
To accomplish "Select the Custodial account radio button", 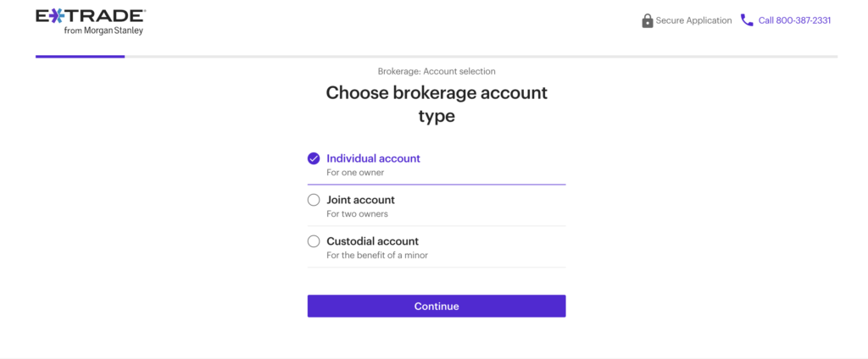I will point(314,241).
